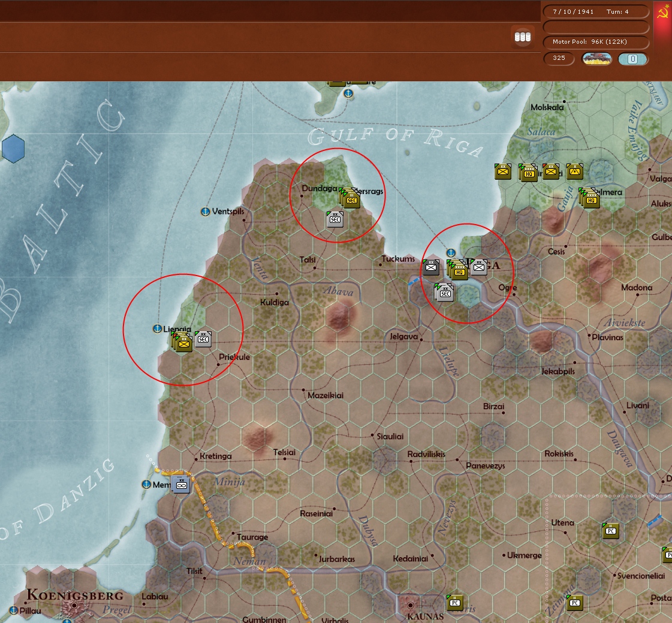Click the blue button showing 0
This screenshot has height=623, width=672.
tap(632, 59)
